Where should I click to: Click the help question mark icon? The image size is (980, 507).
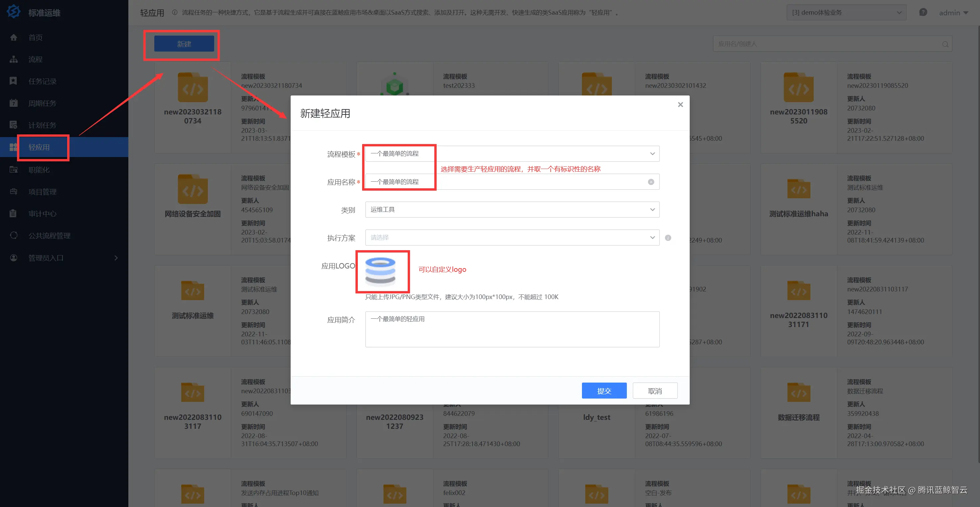tap(923, 12)
